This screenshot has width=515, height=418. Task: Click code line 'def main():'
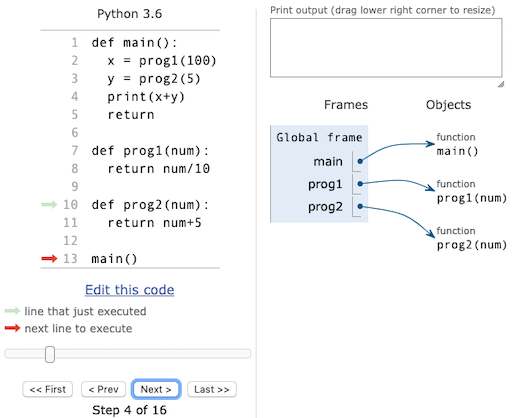coord(134,43)
